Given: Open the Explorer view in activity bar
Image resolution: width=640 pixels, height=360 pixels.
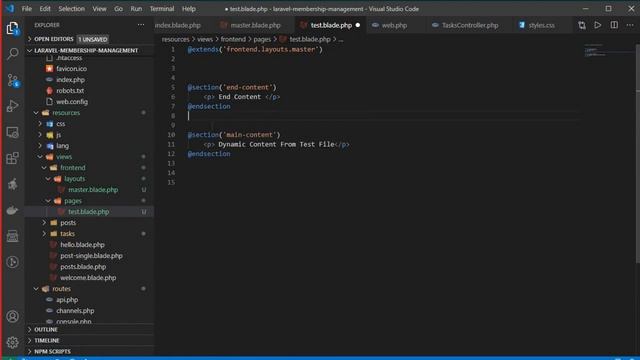Looking at the screenshot, I should click(x=12, y=28).
